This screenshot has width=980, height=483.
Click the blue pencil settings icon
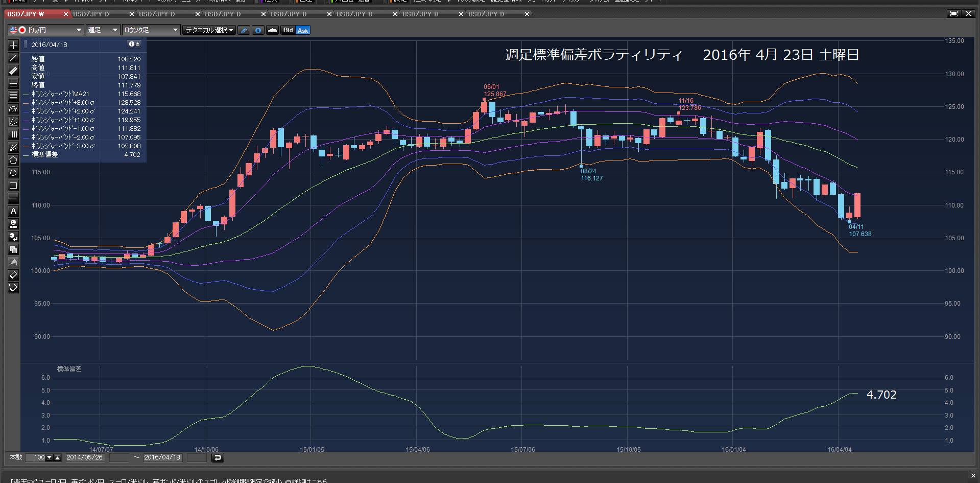point(244,30)
